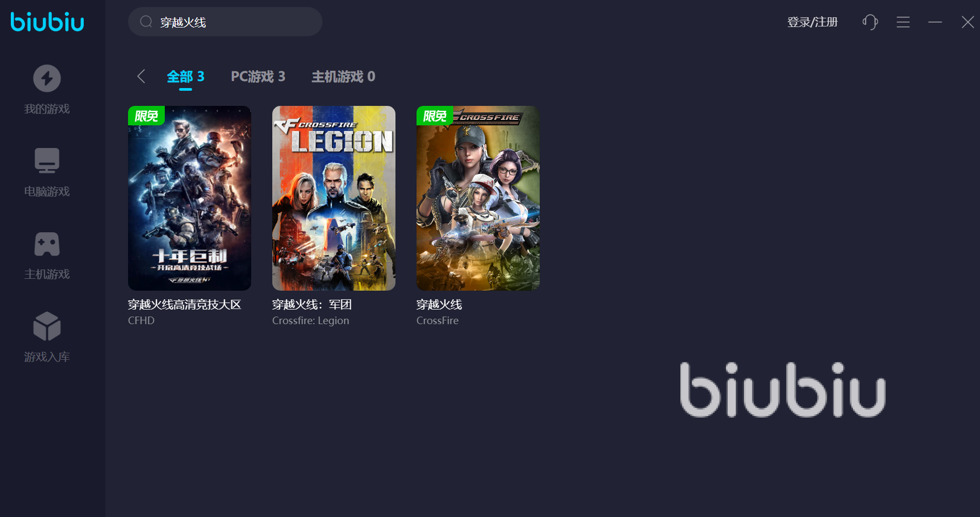The width and height of the screenshot is (980, 517).
Task: Click the customer support headset icon
Action: tap(870, 22)
